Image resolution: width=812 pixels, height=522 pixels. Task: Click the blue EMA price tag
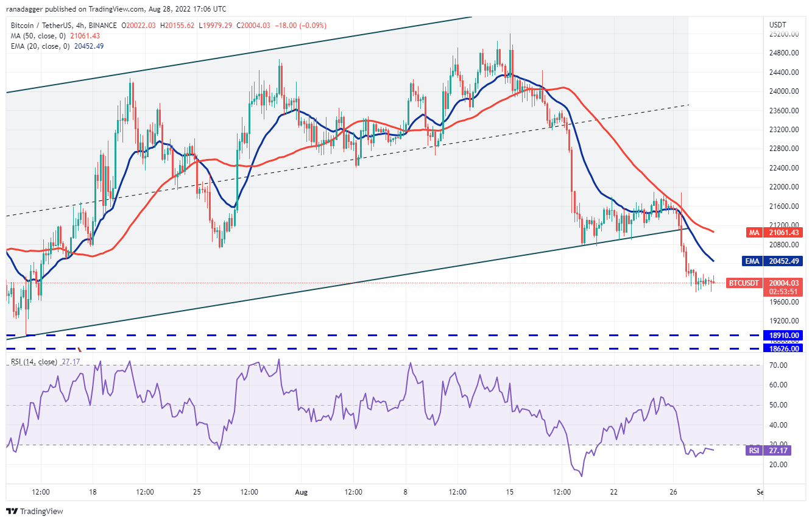coord(782,261)
